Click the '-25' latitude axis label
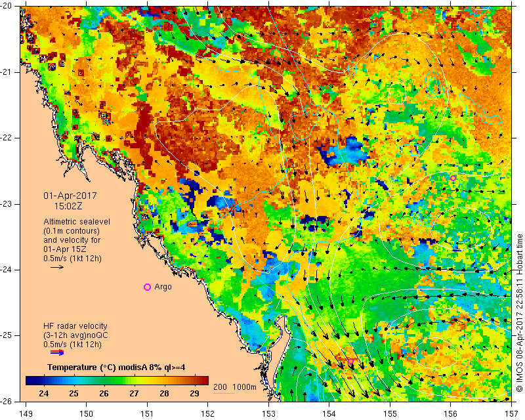Viewport: 525px width, 420px height. [x=6, y=335]
